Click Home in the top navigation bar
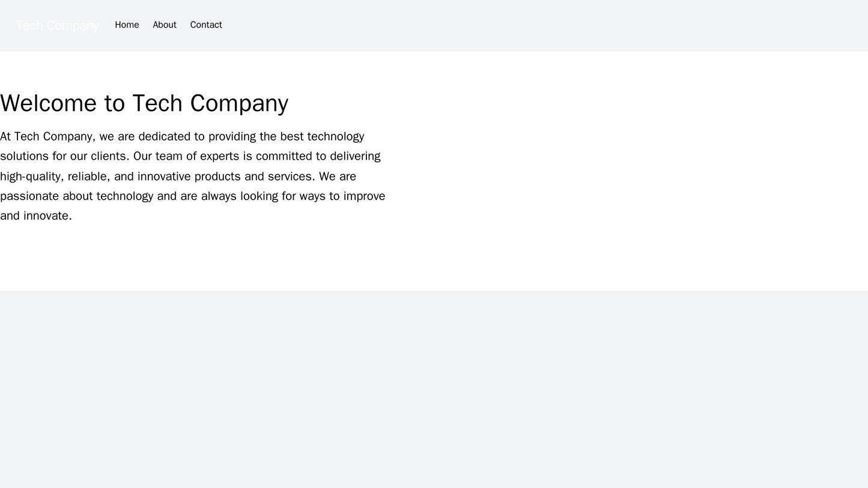This screenshot has width=868, height=488. pos(127,25)
